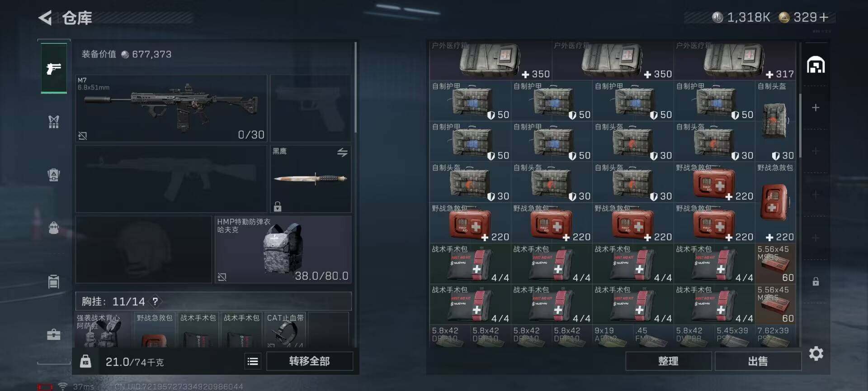The width and height of the screenshot is (868, 391).
Task: Click the 出售 sell button
Action: click(x=758, y=361)
